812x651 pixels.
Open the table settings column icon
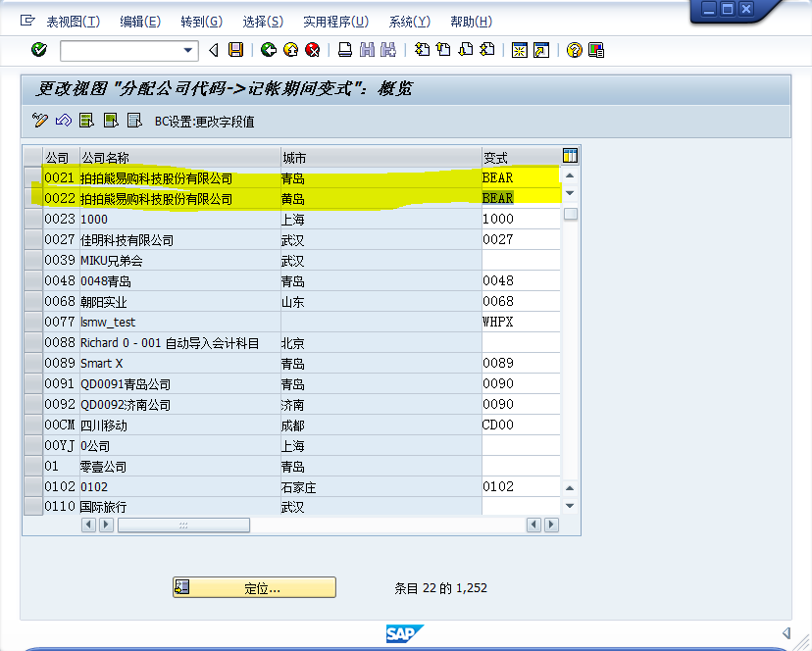[570, 155]
